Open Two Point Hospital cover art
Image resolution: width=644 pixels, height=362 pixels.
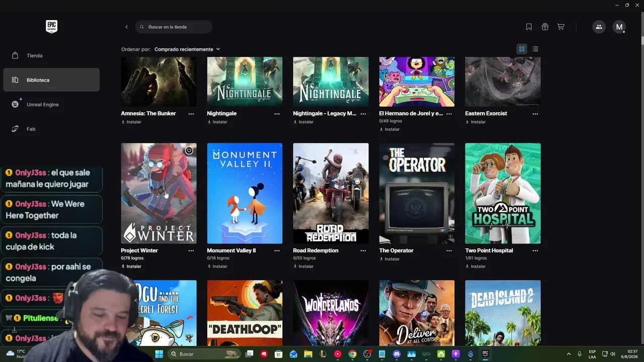[x=503, y=194]
